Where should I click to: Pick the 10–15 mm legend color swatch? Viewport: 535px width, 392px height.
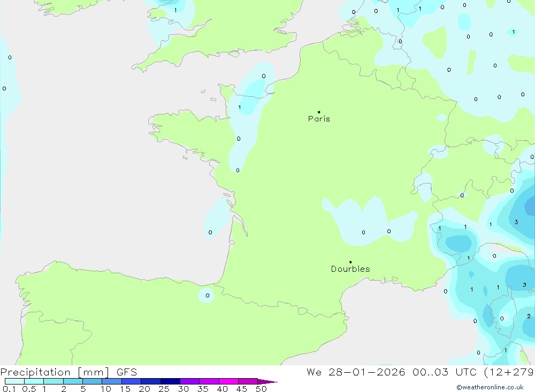112,381
